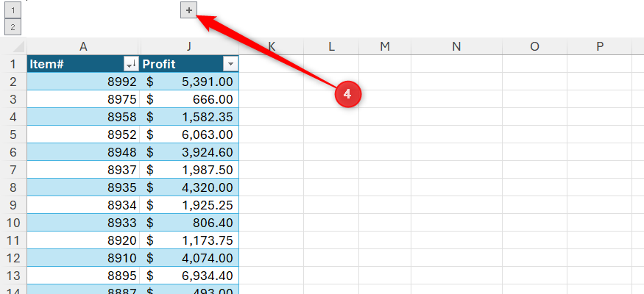Select profit cell 1,987.50
644x294 pixels.
[x=189, y=170]
